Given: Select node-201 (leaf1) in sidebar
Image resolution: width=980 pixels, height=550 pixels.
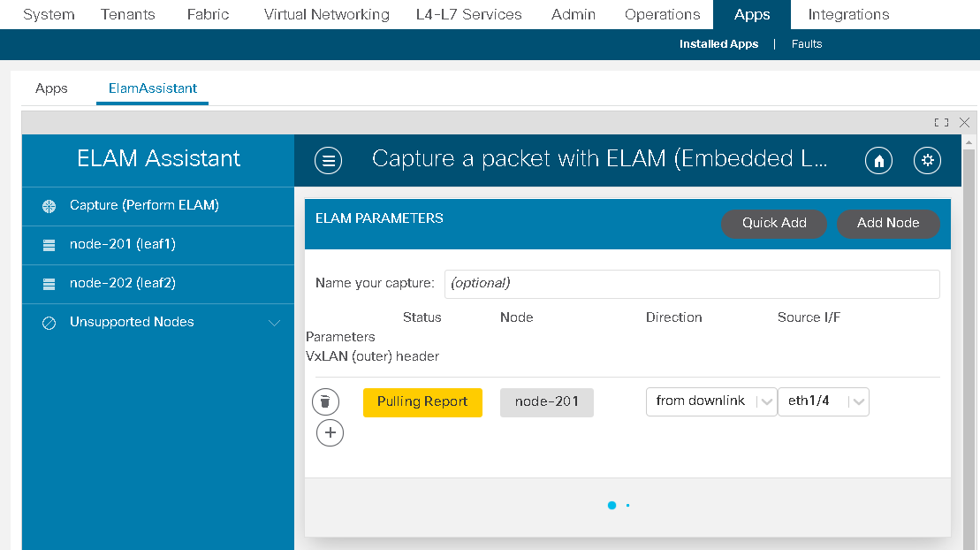Looking at the screenshot, I should (158, 245).
